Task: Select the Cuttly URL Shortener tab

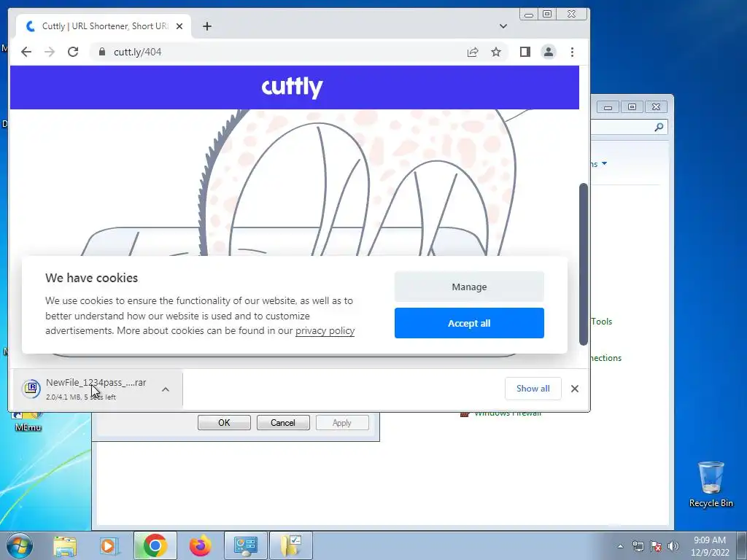Action: (x=104, y=26)
